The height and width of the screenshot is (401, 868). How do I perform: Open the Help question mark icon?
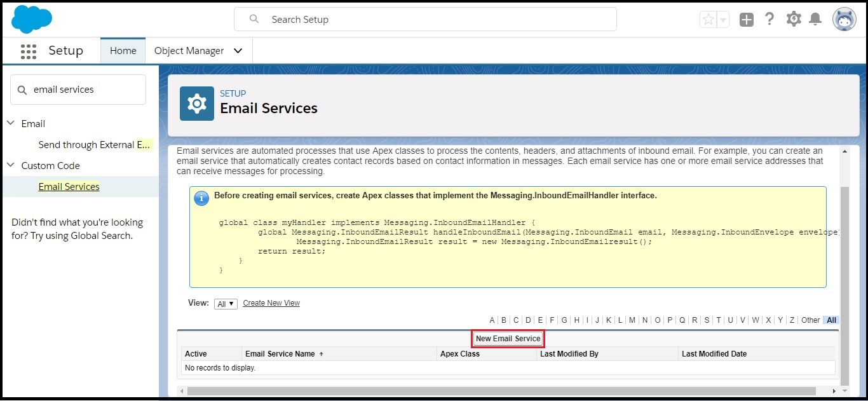tap(770, 19)
